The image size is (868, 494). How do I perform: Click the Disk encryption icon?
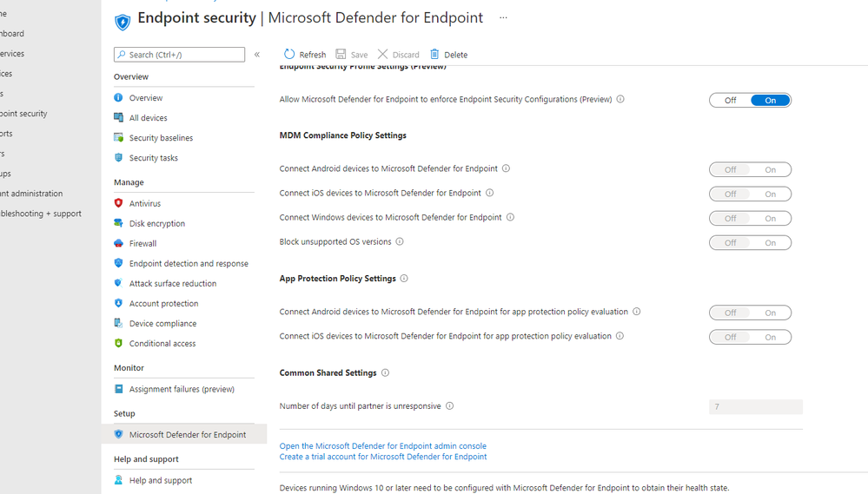click(119, 223)
